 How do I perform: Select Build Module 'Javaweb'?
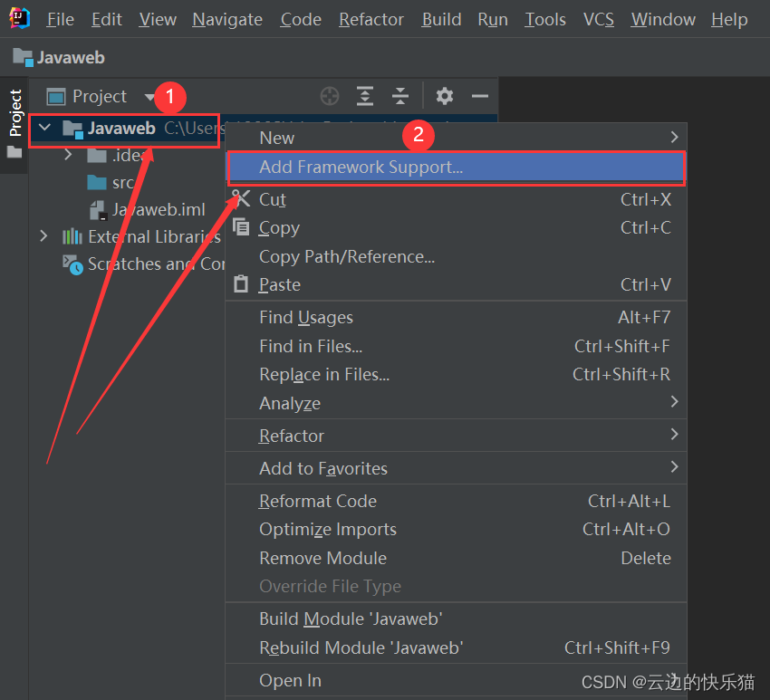pyautogui.click(x=456, y=619)
